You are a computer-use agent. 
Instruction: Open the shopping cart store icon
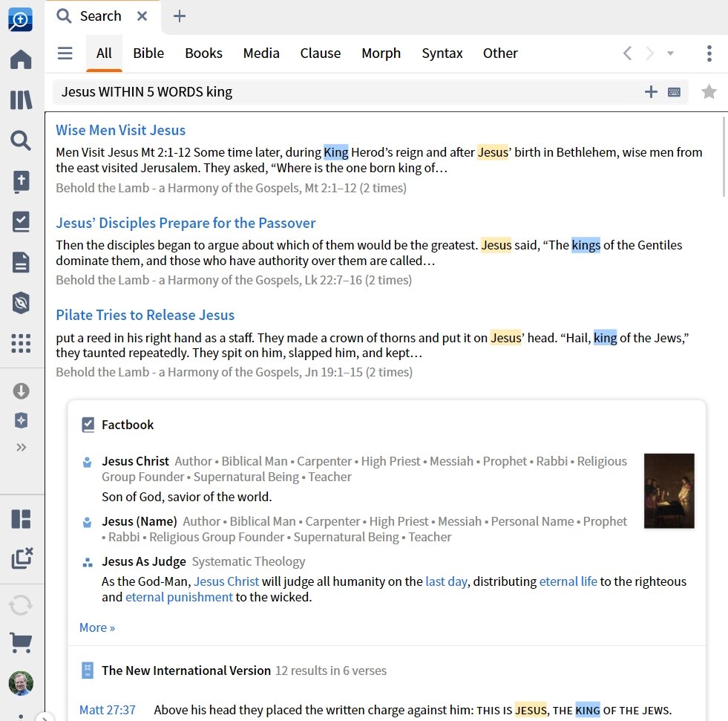pos(21,643)
